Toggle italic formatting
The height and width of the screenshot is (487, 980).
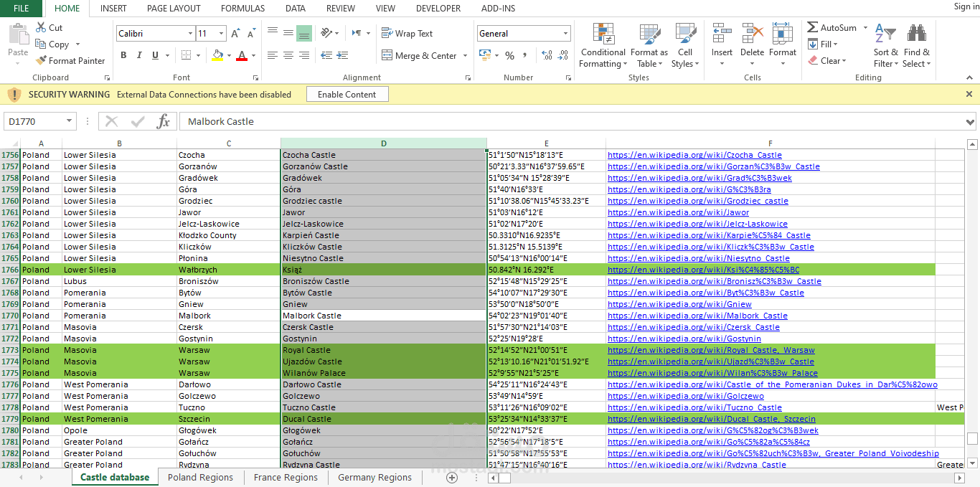tap(138, 55)
